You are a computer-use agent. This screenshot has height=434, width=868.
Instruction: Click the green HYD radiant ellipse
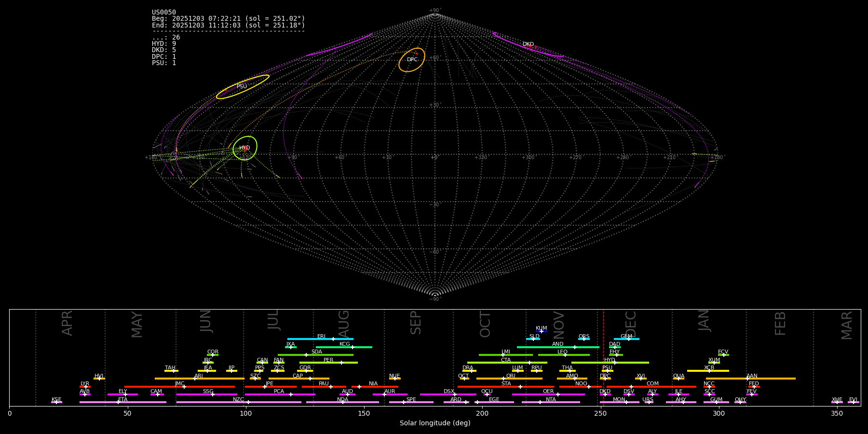point(245,148)
